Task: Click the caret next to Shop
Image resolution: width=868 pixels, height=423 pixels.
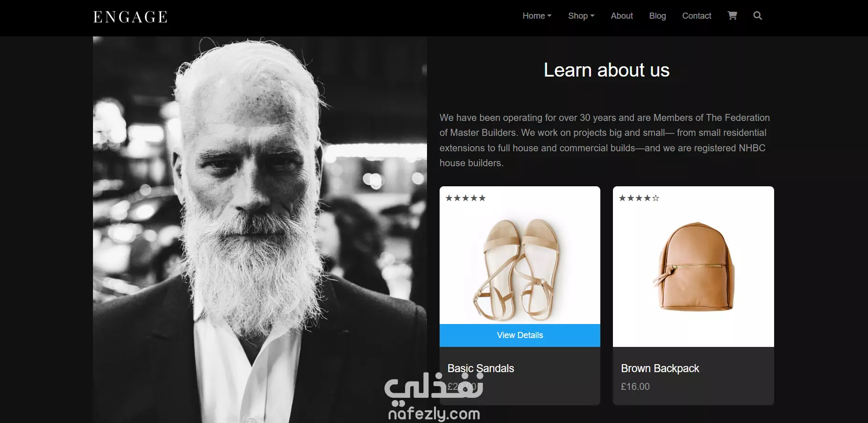Action: tap(592, 16)
